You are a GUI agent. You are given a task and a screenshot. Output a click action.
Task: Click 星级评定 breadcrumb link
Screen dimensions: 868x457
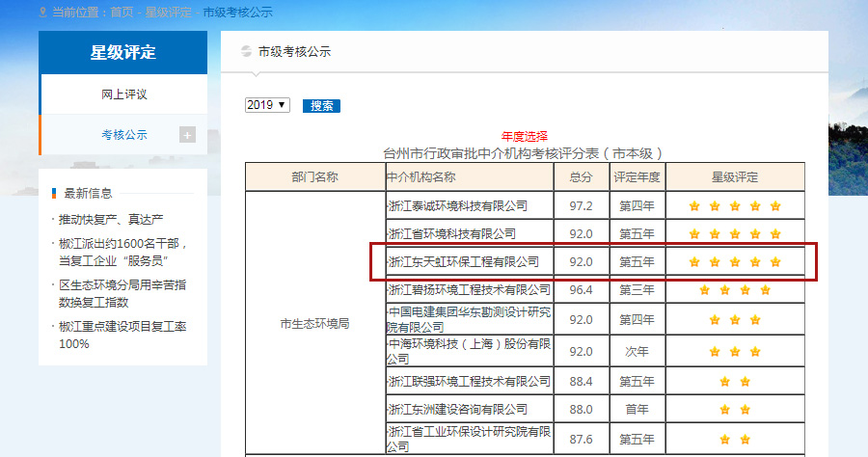tap(168, 13)
